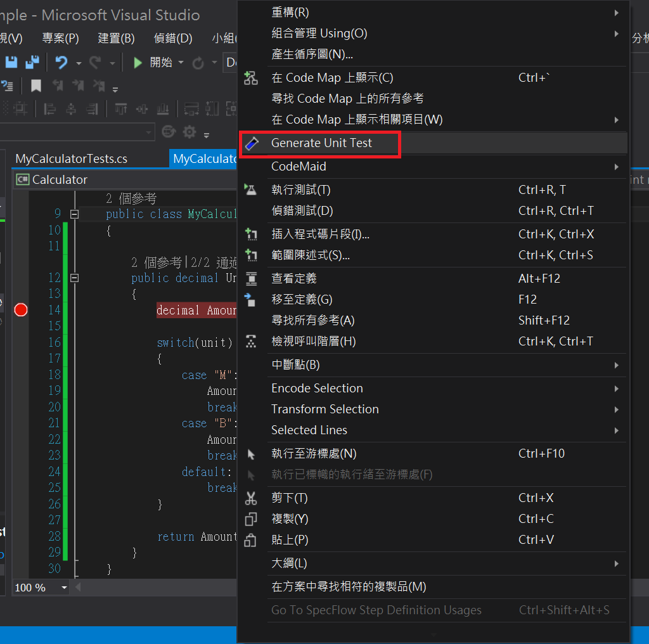Click the copy icon for 複製(Y)
Screen dimensions: 649x644
pyautogui.click(x=251, y=519)
